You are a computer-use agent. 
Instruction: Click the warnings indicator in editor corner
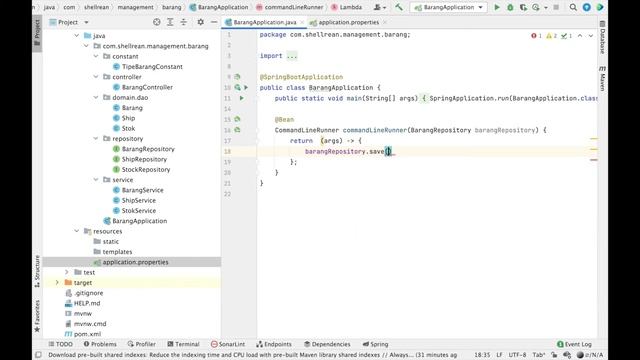coord(551,36)
